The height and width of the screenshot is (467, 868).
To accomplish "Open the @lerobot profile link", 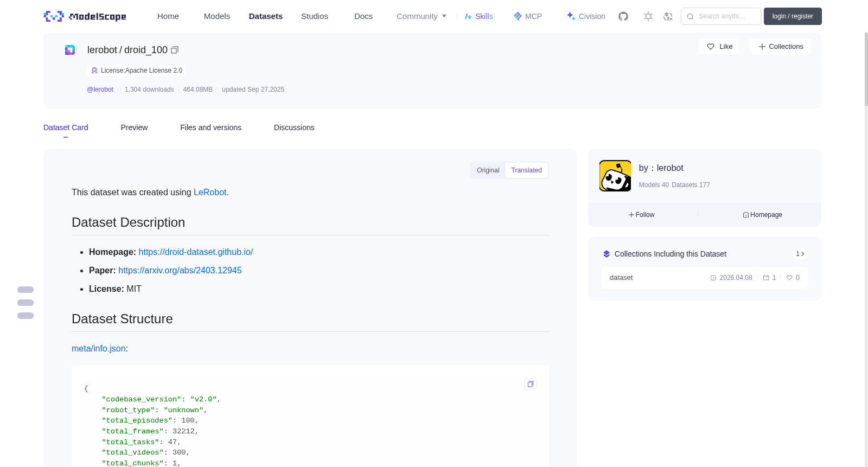I will point(100,89).
